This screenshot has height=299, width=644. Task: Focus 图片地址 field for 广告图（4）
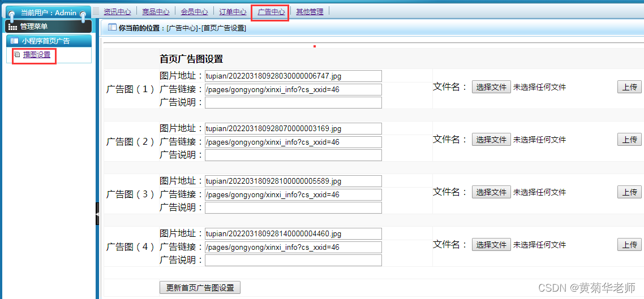click(x=293, y=234)
